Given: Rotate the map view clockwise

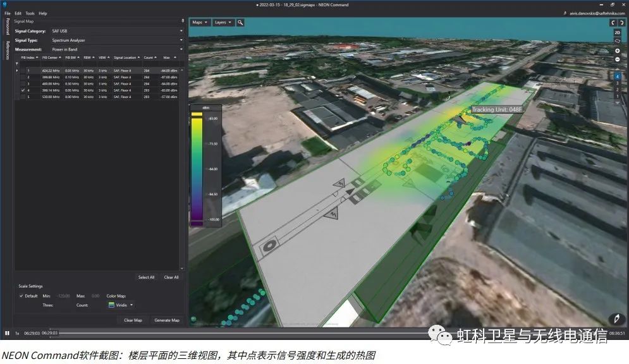Looking at the screenshot, I should tap(621, 23).
